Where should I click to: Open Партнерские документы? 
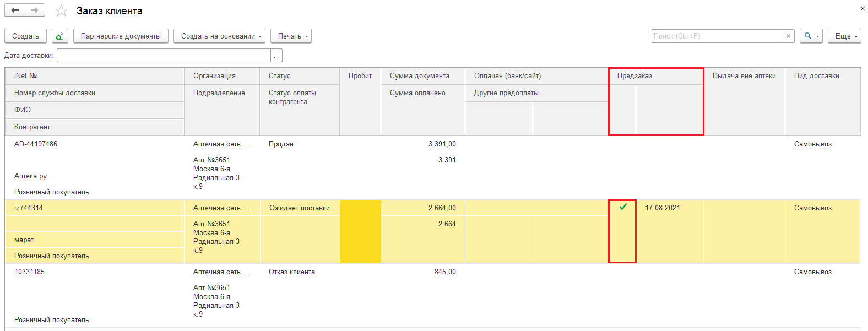[x=121, y=36]
